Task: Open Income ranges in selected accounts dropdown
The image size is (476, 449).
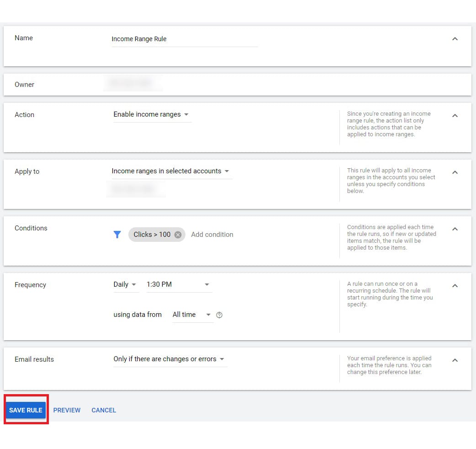Action: click(x=170, y=171)
